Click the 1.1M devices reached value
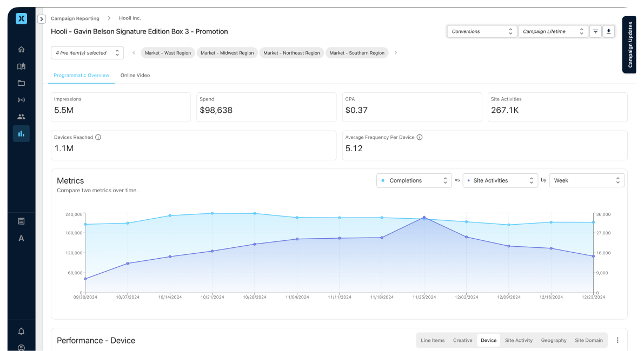The width and height of the screenshot is (644, 351). click(x=64, y=148)
